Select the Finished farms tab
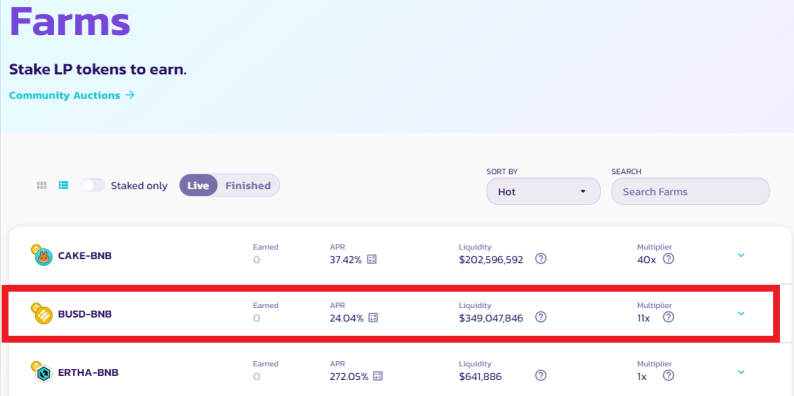This screenshot has height=396, width=794. [248, 185]
